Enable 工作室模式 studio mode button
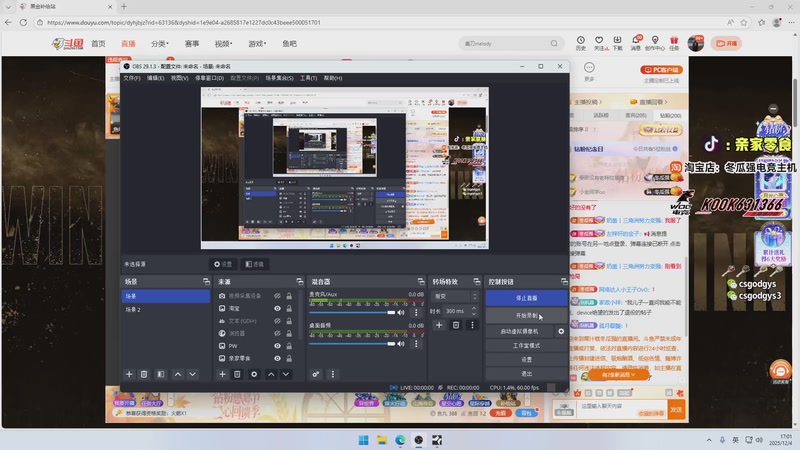Viewport: 800px width, 450px height. point(527,345)
